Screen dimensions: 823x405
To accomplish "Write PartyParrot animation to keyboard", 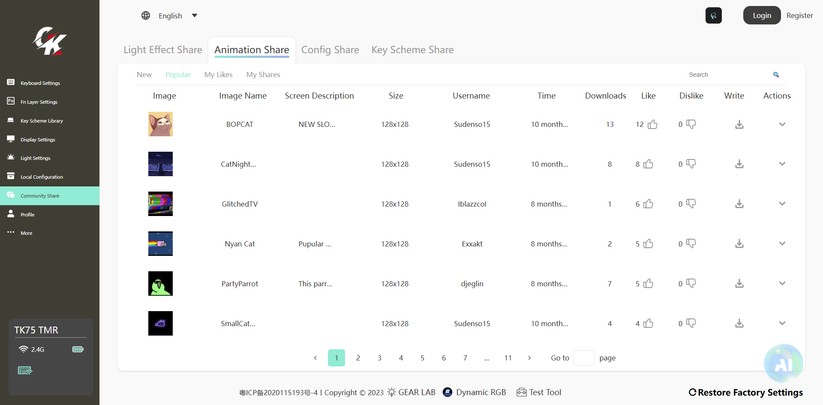I will [739, 283].
